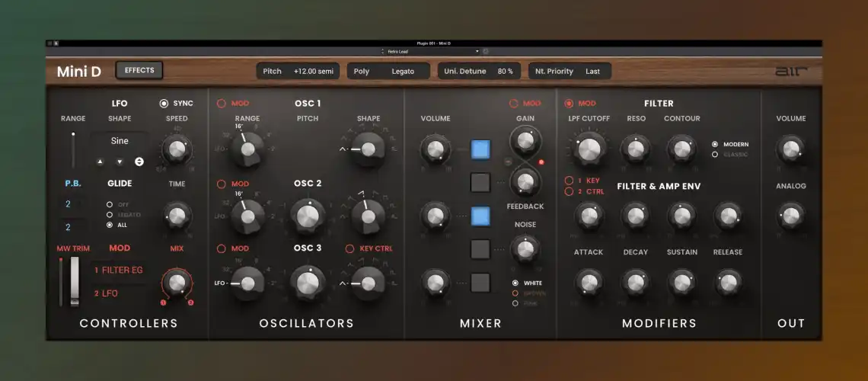This screenshot has height=381, width=868.
Task: Click the MOD MIX knob
Action: coord(177,283)
